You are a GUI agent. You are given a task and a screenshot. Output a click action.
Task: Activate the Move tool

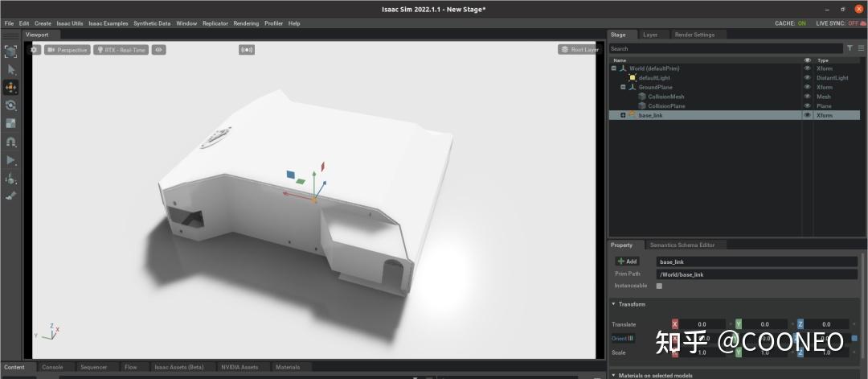coord(10,88)
